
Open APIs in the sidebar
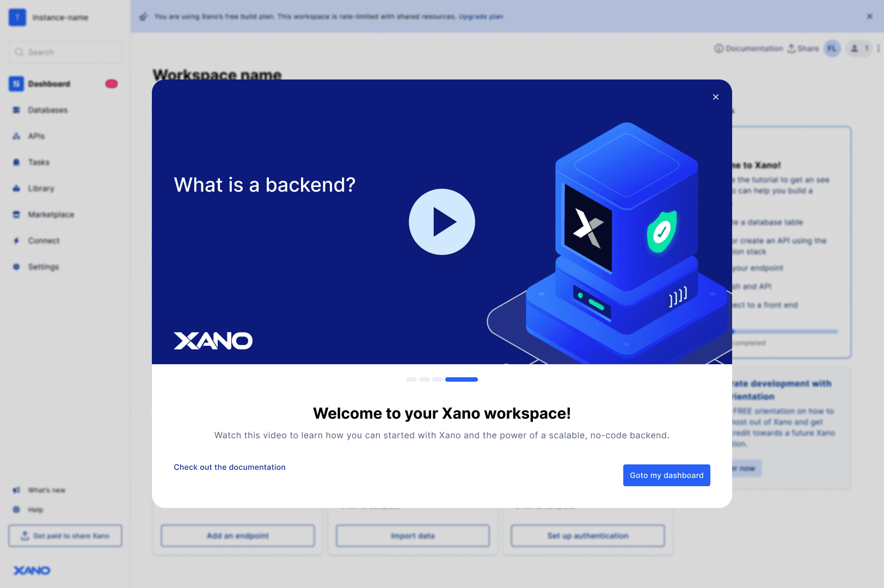[x=36, y=136]
